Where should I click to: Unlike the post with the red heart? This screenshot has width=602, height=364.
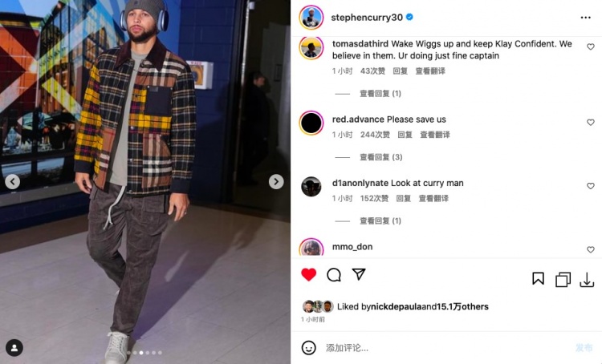(x=309, y=275)
